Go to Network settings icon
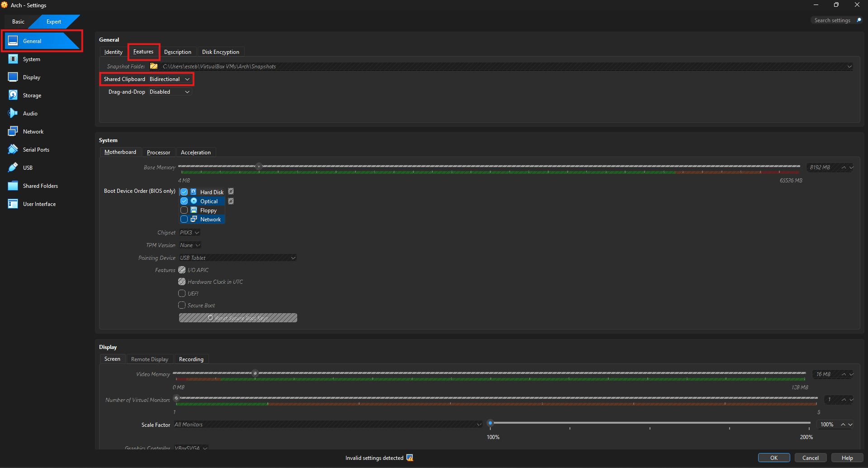The image size is (868, 468). (13, 132)
